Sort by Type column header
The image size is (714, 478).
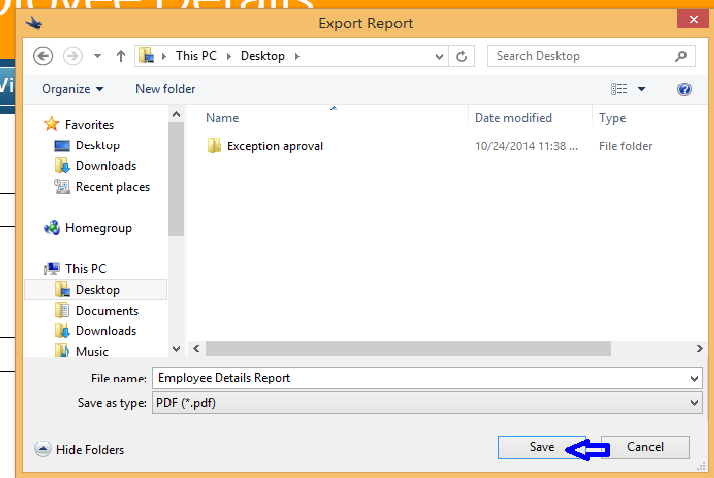pos(612,118)
